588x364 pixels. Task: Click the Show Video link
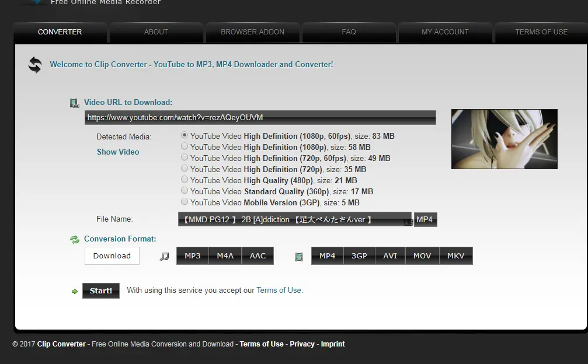(x=118, y=152)
